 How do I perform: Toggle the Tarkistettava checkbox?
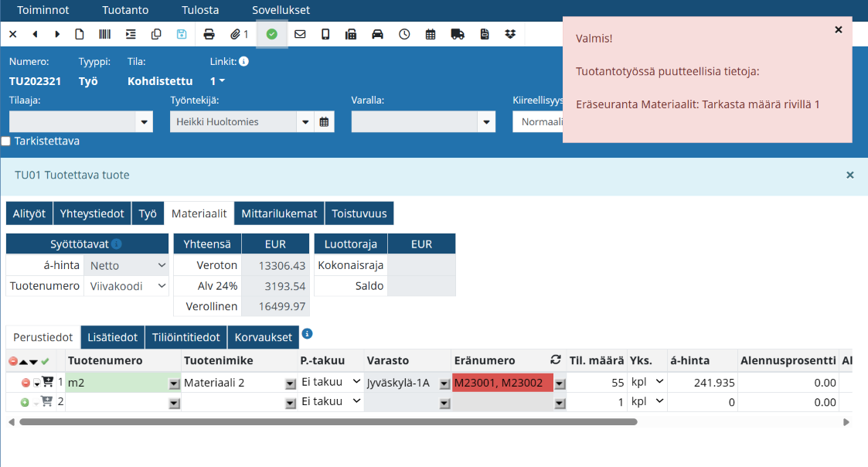(x=6, y=141)
